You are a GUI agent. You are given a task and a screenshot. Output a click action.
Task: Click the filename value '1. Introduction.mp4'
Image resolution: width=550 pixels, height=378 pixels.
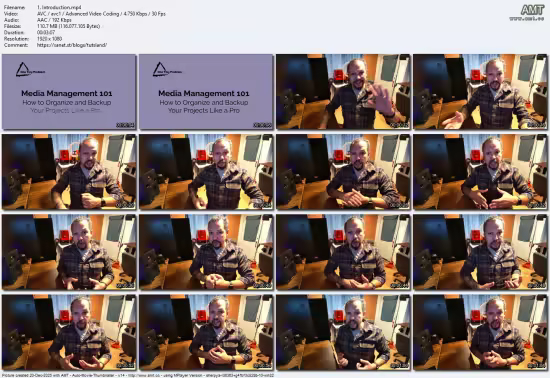pos(59,7)
